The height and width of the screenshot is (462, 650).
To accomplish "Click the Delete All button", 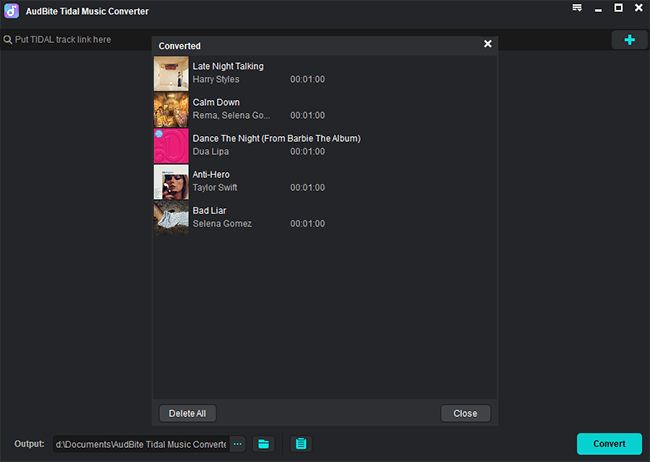I will tap(187, 413).
